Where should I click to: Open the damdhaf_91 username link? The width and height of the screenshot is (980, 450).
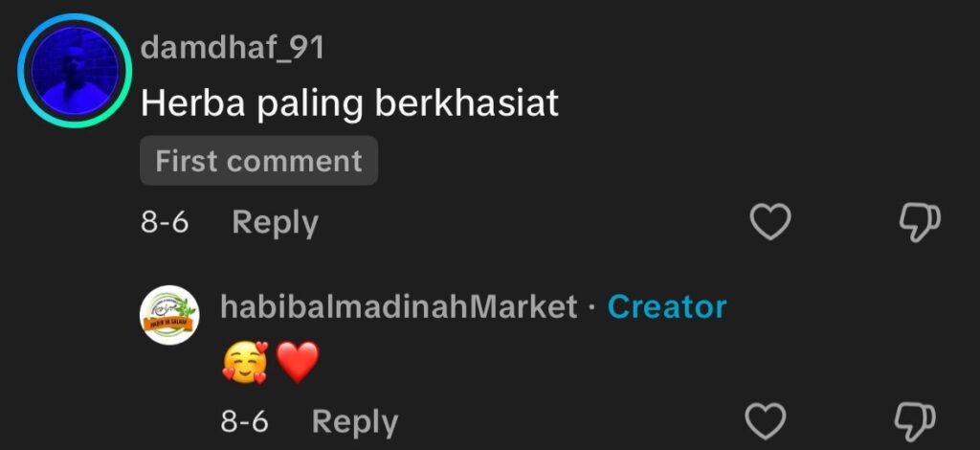(233, 48)
